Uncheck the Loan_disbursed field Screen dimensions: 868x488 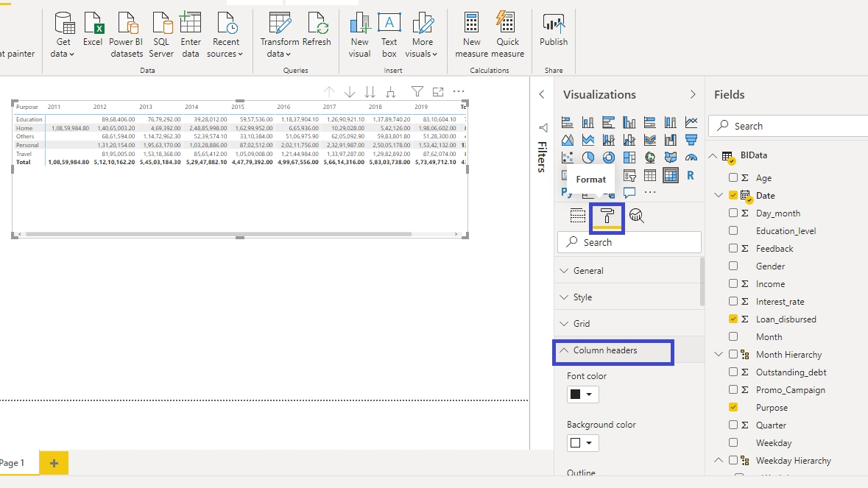coord(733,319)
